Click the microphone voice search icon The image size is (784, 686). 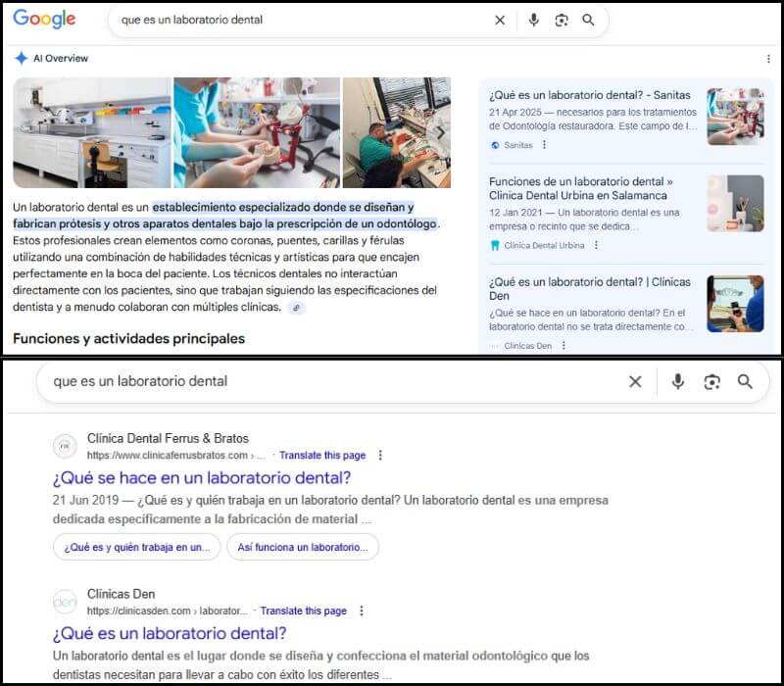(x=533, y=20)
